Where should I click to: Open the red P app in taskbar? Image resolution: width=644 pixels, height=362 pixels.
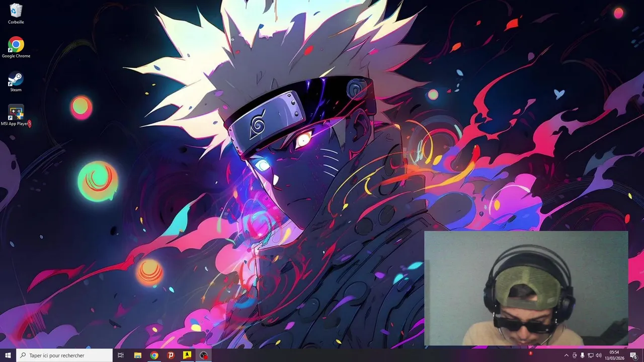tap(171, 355)
